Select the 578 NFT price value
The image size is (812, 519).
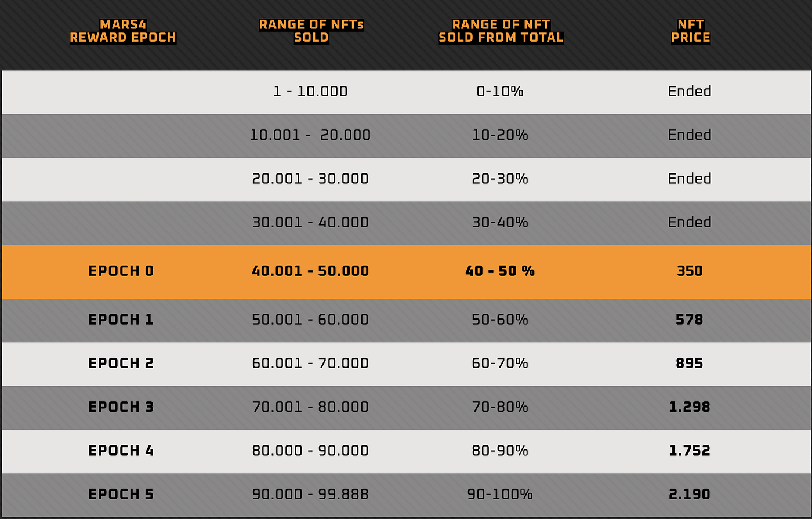[x=690, y=320]
